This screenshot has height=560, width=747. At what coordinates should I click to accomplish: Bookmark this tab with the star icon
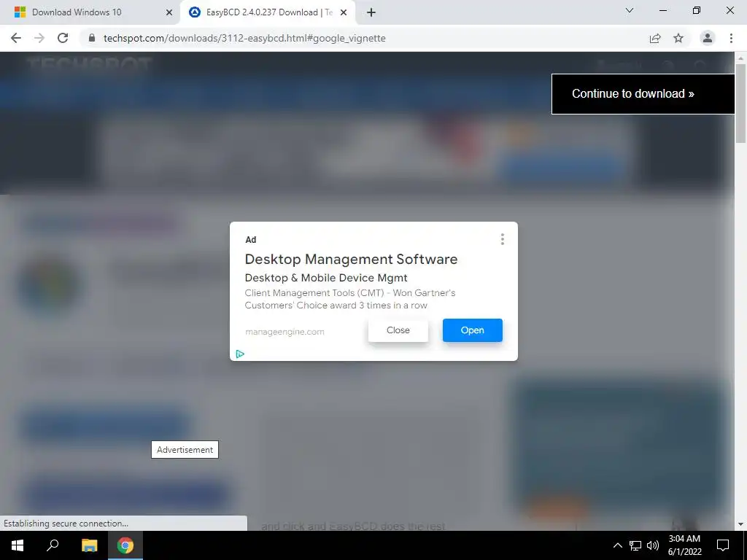678,38
